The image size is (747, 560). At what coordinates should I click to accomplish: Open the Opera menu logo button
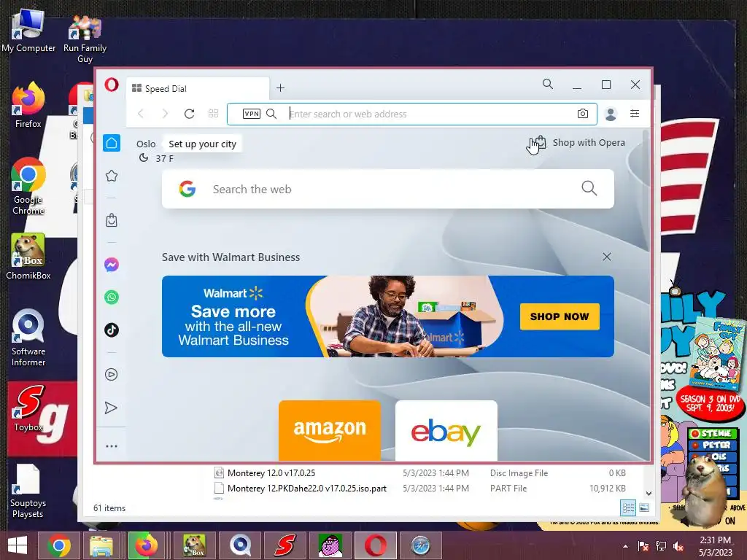coord(112,85)
